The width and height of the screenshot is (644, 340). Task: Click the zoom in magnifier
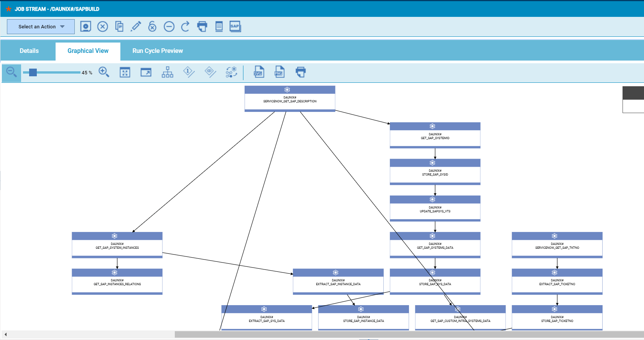pos(104,72)
